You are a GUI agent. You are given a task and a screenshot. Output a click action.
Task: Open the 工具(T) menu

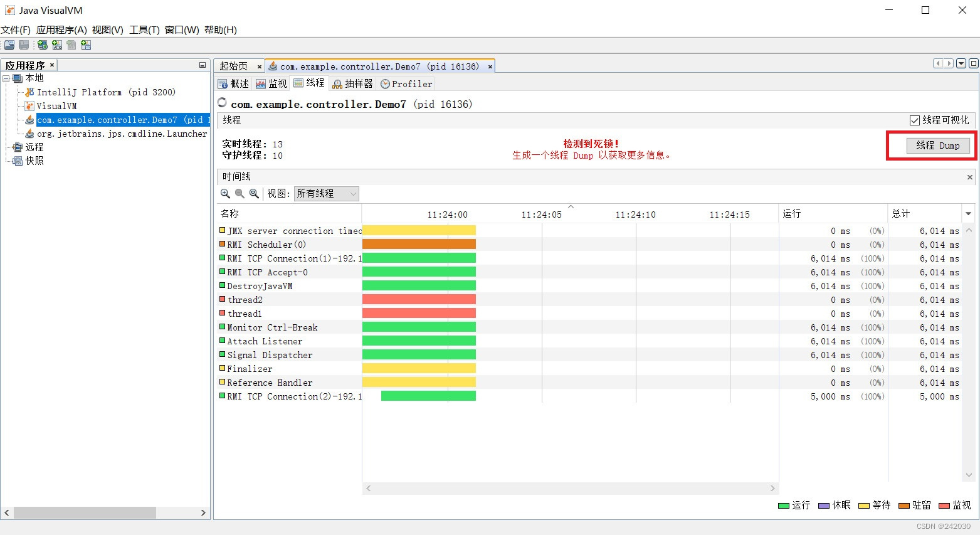(x=144, y=30)
